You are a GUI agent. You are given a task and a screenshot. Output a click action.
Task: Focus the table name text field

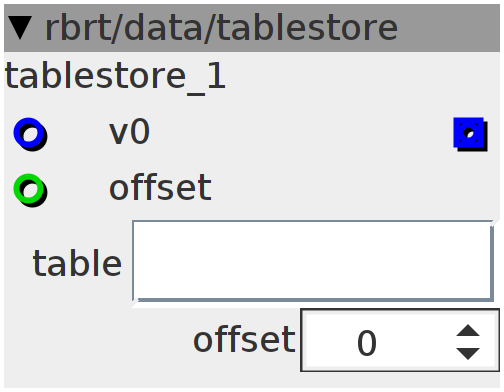(313, 261)
